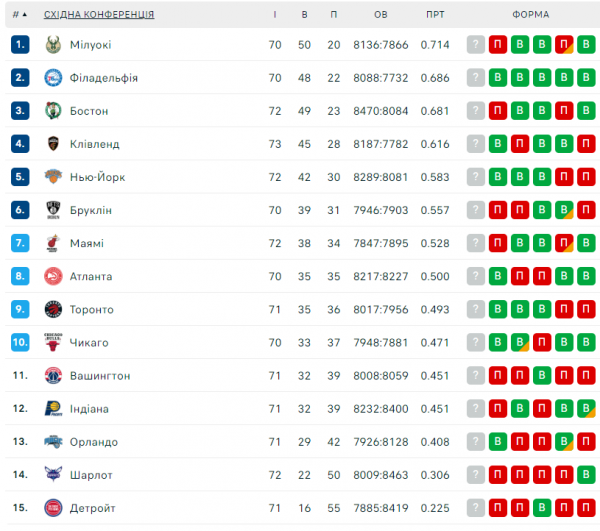This screenshot has height=531, width=600.
Task: Open the Бруклін team page link
Action: (91, 210)
